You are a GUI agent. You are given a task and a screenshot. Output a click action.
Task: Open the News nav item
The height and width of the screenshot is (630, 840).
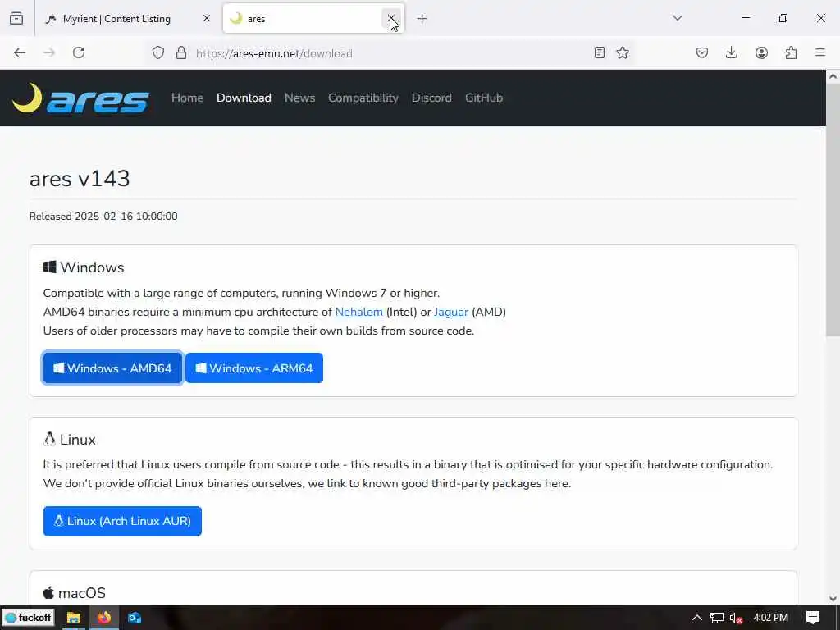pos(299,98)
